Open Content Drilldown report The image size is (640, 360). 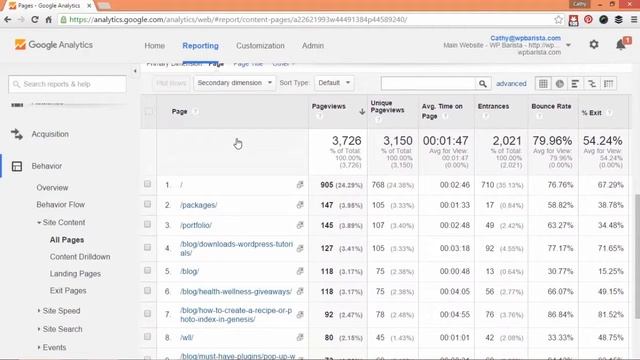tap(80, 257)
